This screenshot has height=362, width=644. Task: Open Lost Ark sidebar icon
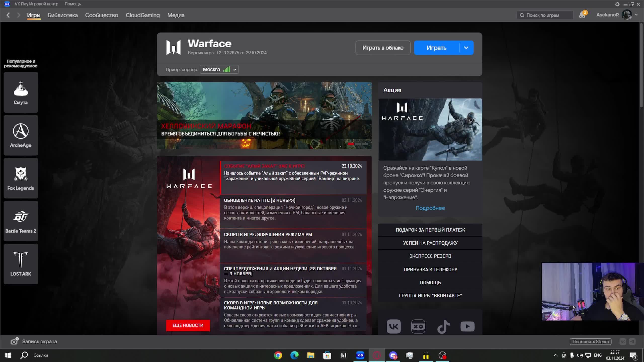21,263
